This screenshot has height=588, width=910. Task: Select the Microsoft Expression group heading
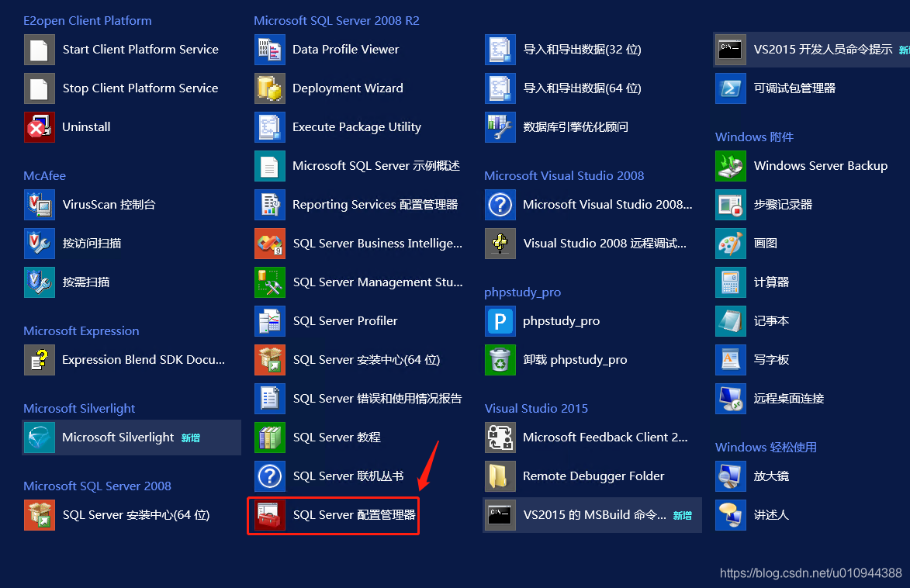pos(81,331)
